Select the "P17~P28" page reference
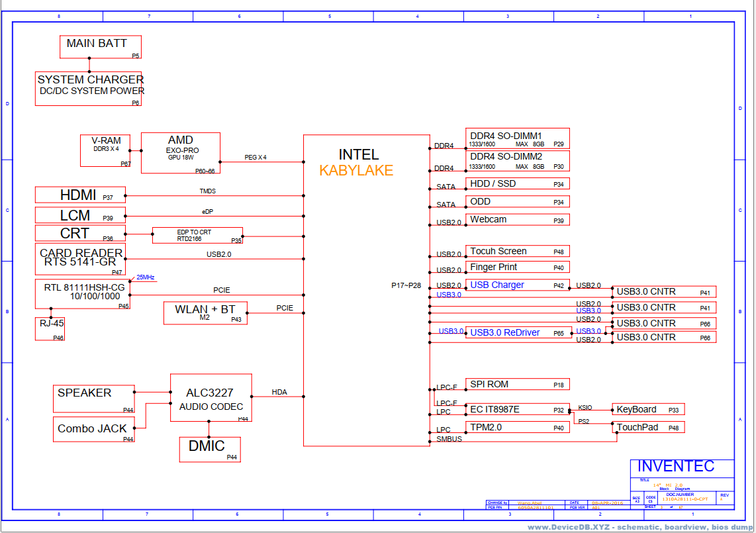 pyautogui.click(x=406, y=285)
